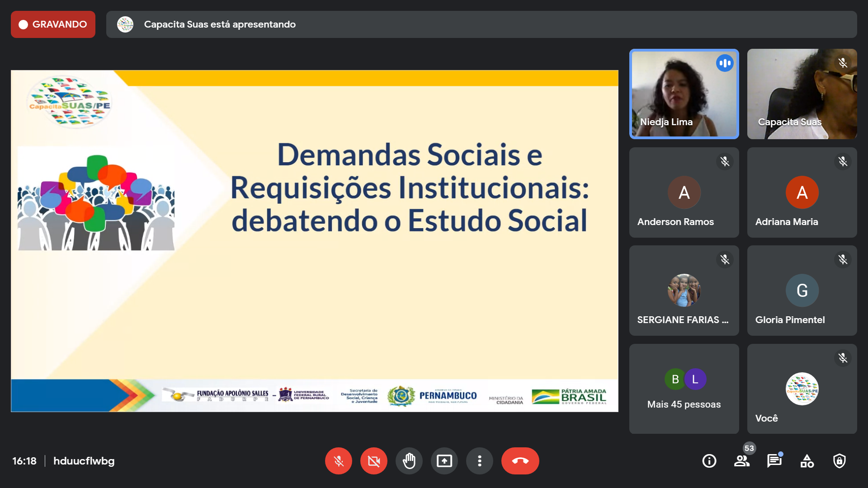The height and width of the screenshot is (488, 868).
Task: Click the hduucflwbg meeting code
Action: coord(84,461)
